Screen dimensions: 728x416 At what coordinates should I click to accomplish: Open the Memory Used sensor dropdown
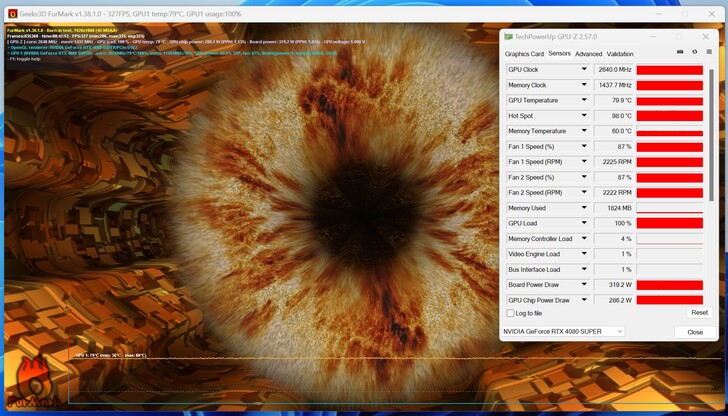click(583, 208)
